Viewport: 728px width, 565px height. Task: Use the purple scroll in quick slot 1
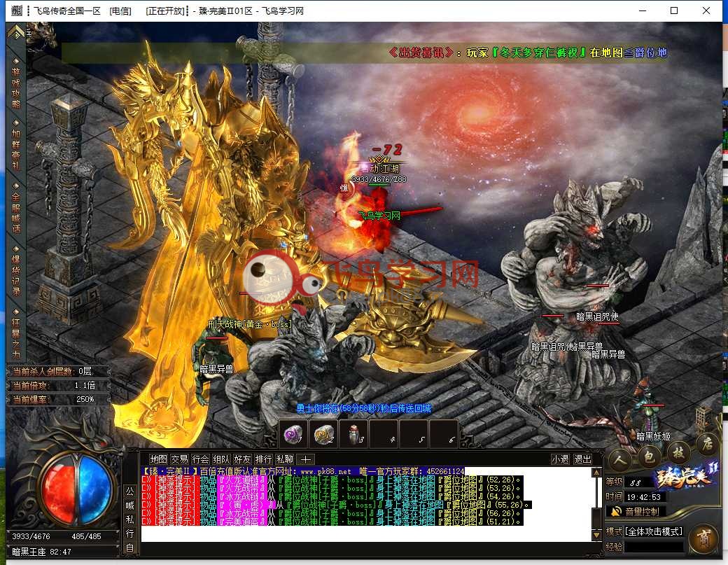293,435
